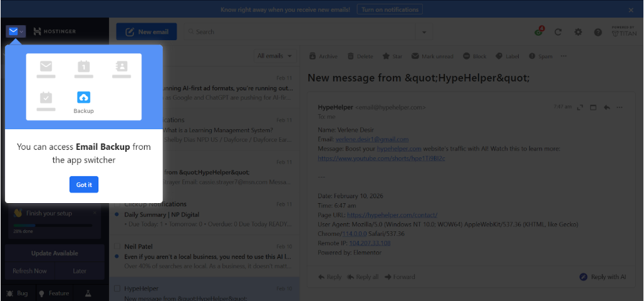The height and width of the screenshot is (301, 644).
Task: Click the 114.0.0.0 Chrome version link
Action: pos(355,233)
